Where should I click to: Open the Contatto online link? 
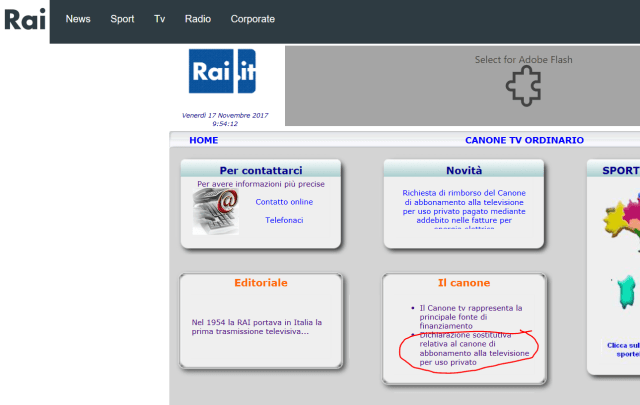(283, 201)
